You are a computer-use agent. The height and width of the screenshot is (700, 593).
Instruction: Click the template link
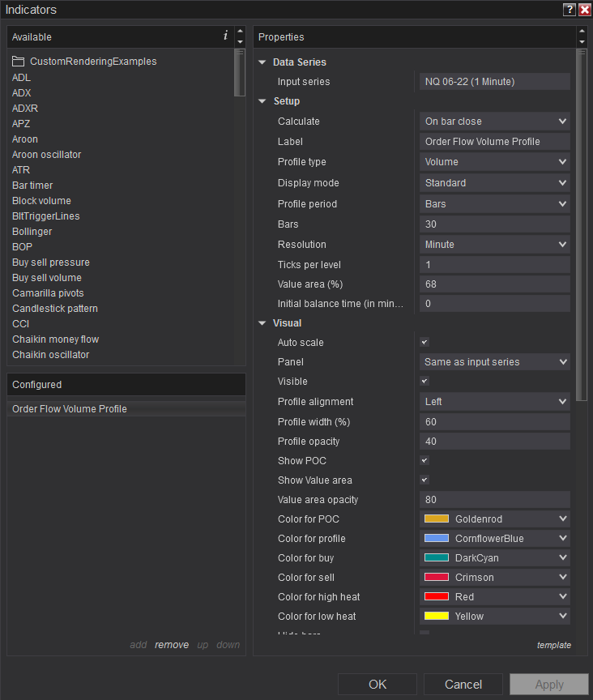point(553,645)
